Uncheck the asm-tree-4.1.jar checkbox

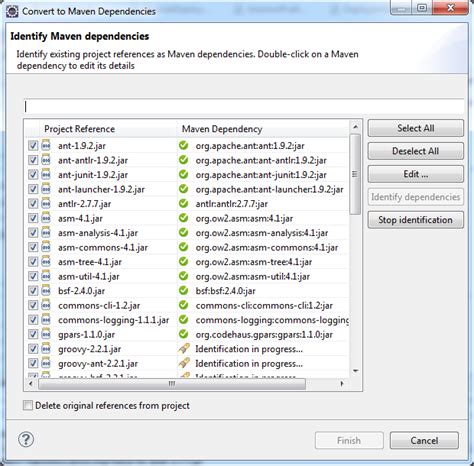click(33, 262)
